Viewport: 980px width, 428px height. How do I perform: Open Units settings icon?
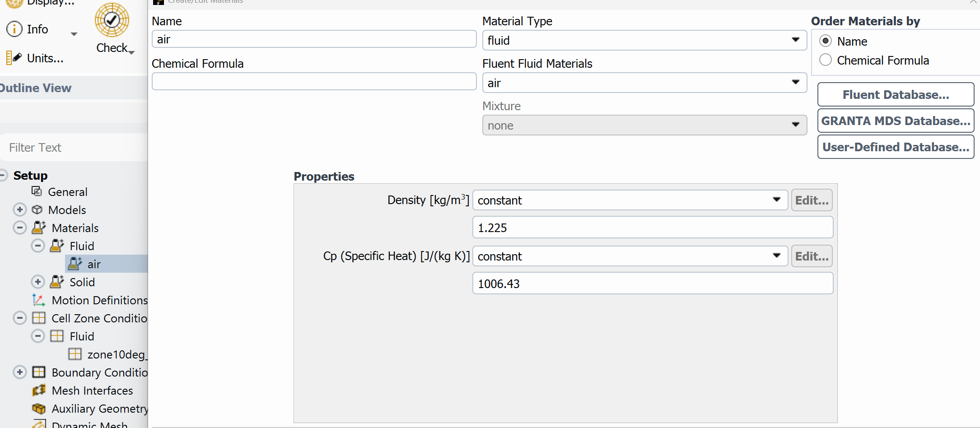[14, 58]
